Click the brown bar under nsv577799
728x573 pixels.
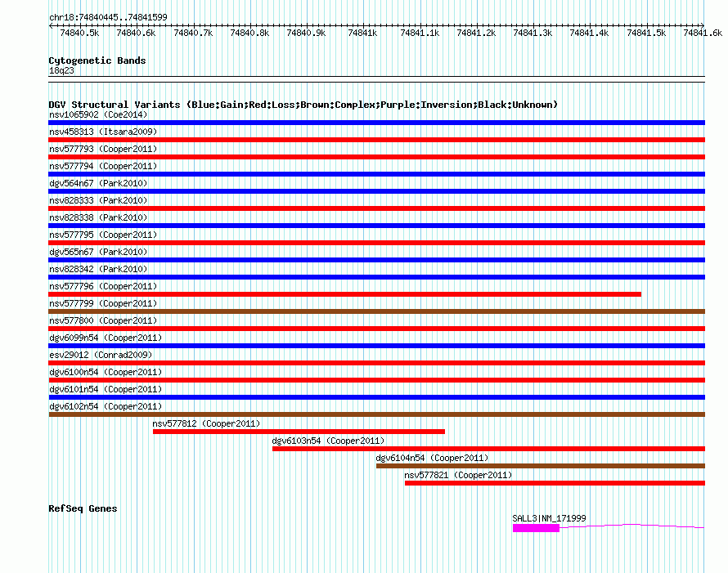(376, 311)
